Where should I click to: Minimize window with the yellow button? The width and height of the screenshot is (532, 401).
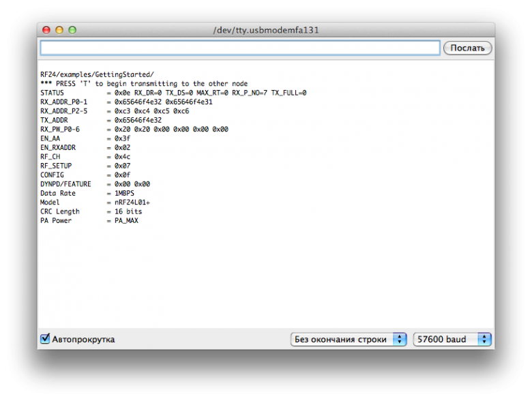point(59,30)
